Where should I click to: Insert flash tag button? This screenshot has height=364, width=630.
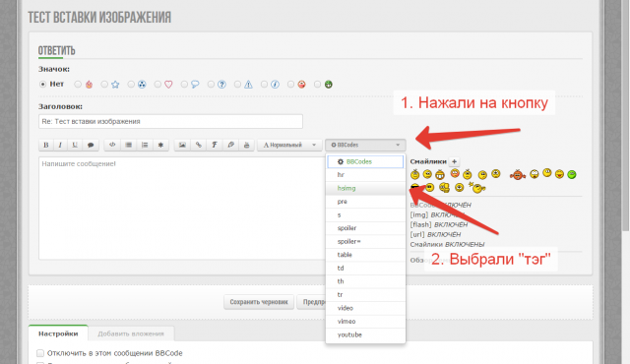coord(215,145)
